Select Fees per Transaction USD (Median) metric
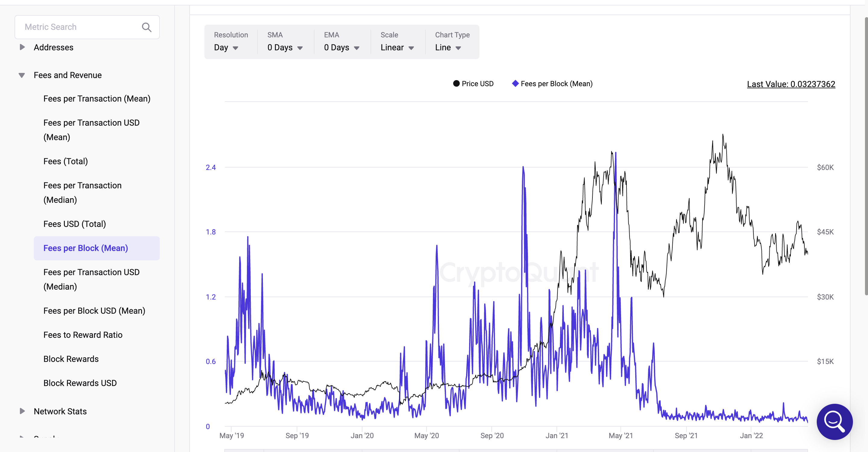 click(x=91, y=279)
